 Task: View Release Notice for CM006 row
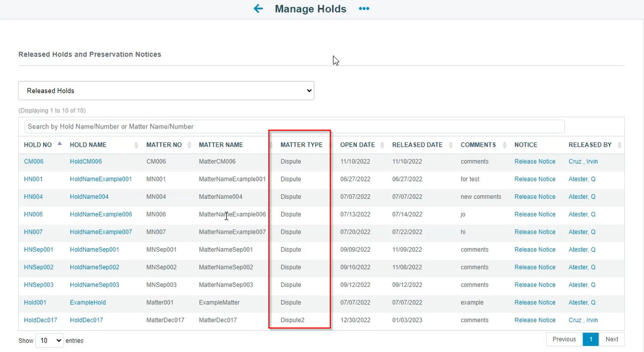pos(535,162)
